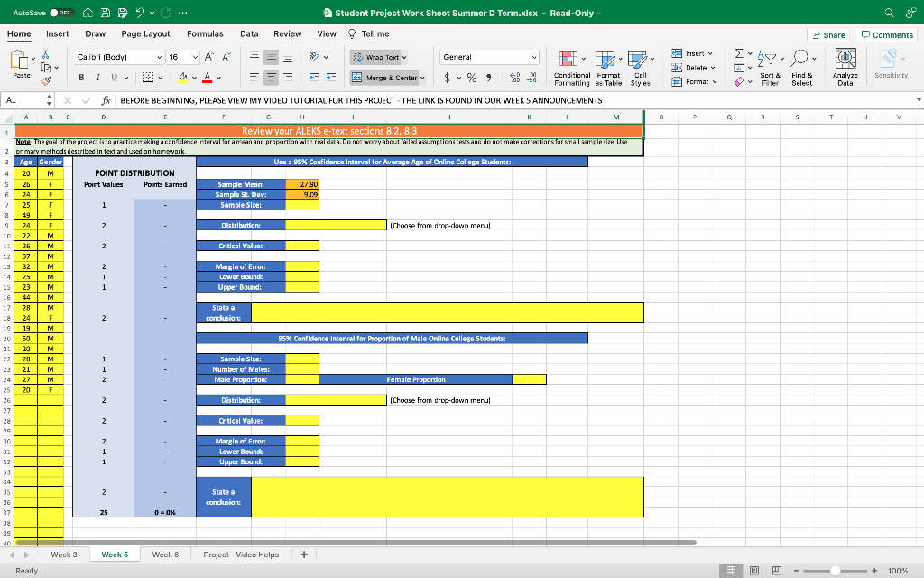Open the number format dropdown General

(x=490, y=57)
